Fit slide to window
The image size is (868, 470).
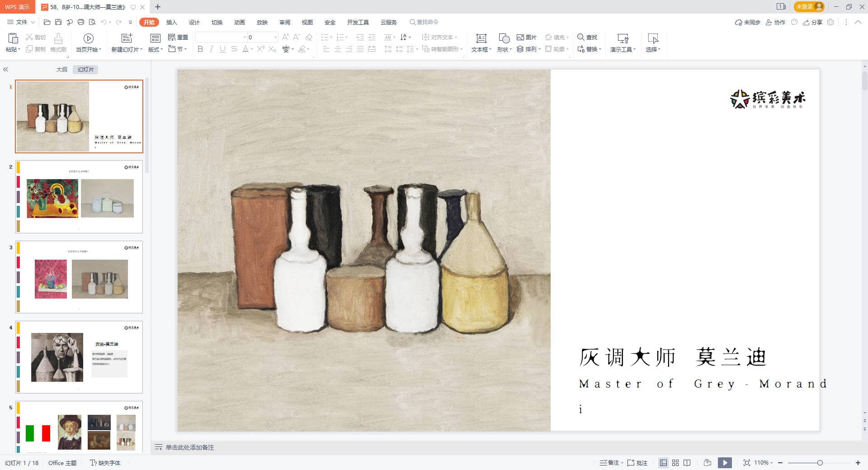tap(747, 463)
